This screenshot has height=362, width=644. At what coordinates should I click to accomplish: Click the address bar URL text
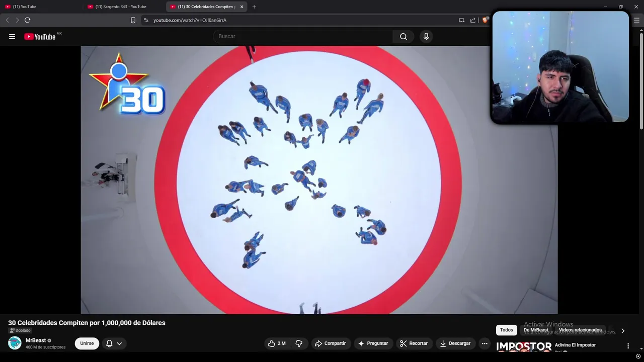click(x=190, y=20)
